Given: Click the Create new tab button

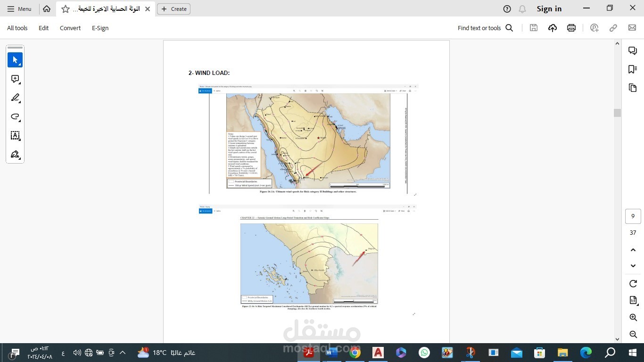Looking at the screenshot, I should [174, 9].
